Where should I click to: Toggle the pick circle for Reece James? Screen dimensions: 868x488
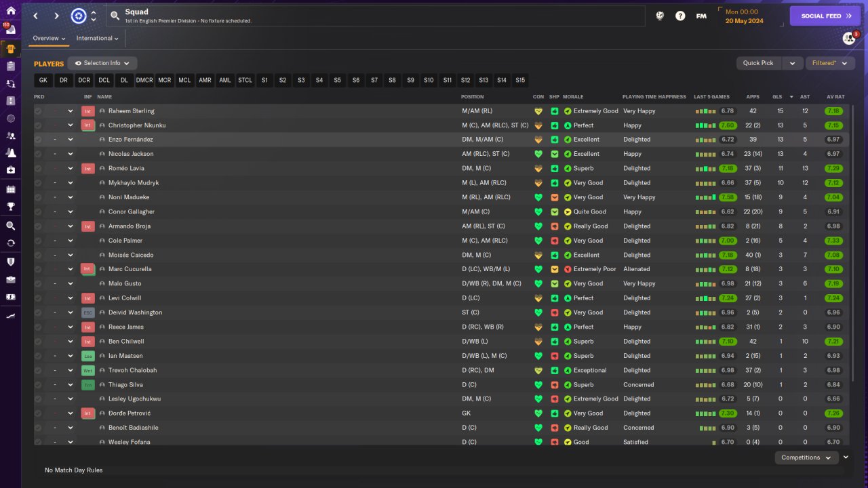tap(38, 327)
